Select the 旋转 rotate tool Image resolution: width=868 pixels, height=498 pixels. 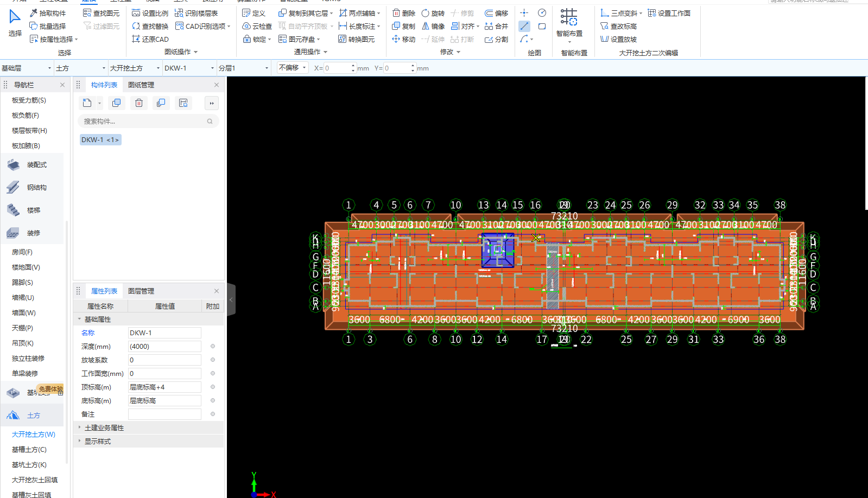coord(433,13)
